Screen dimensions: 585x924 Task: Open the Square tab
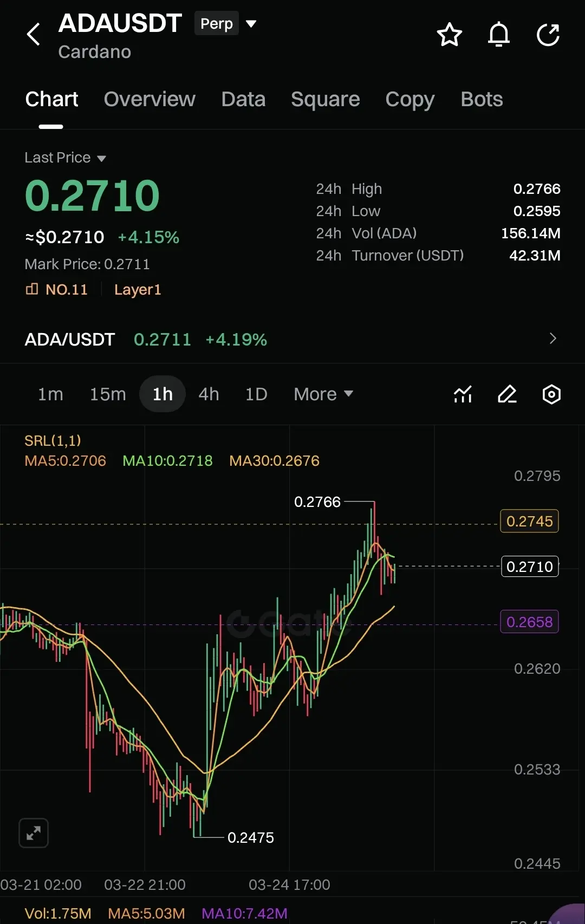[x=325, y=100]
